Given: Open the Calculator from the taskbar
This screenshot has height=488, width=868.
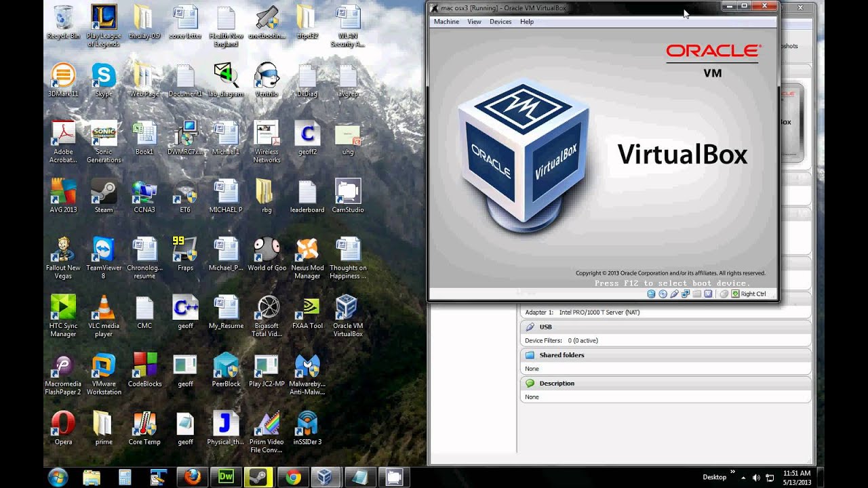Looking at the screenshot, I should click(125, 477).
